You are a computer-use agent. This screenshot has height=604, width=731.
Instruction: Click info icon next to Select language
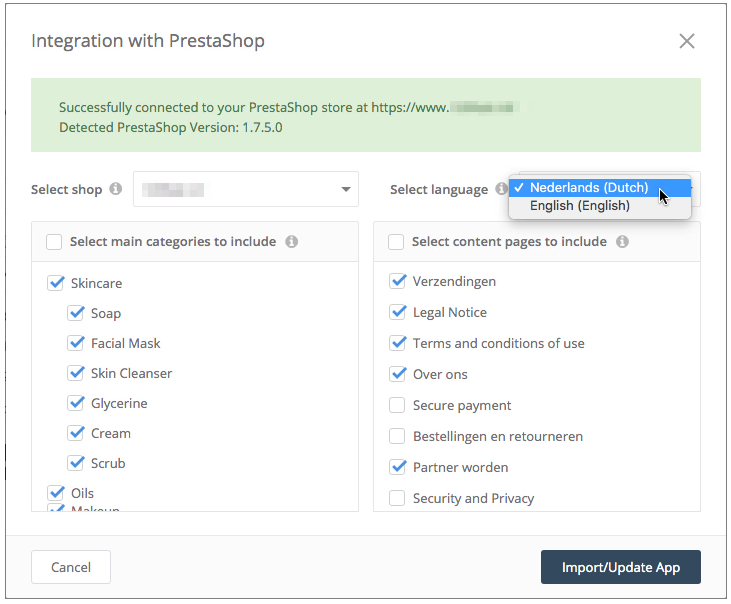[501, 189]
